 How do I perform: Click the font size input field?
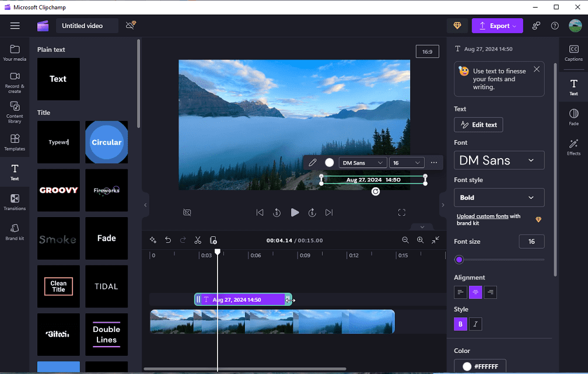(531, 241)
